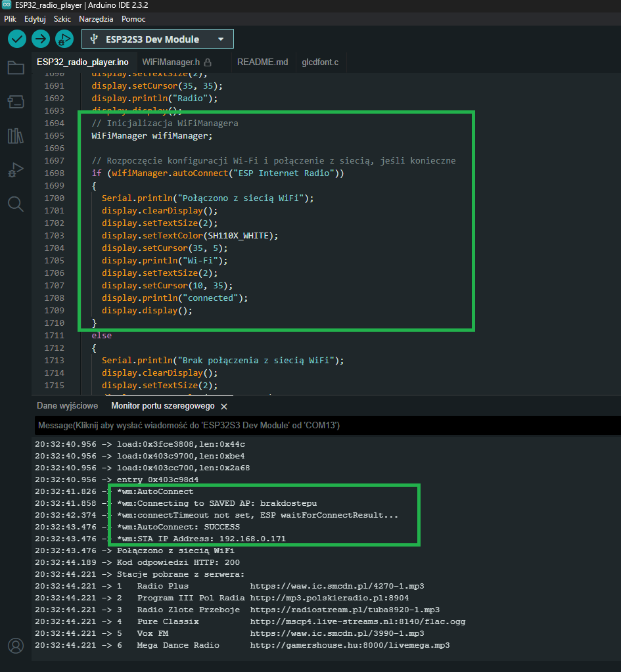
Task: Click the account profile icon
Action: coord(16,646)
